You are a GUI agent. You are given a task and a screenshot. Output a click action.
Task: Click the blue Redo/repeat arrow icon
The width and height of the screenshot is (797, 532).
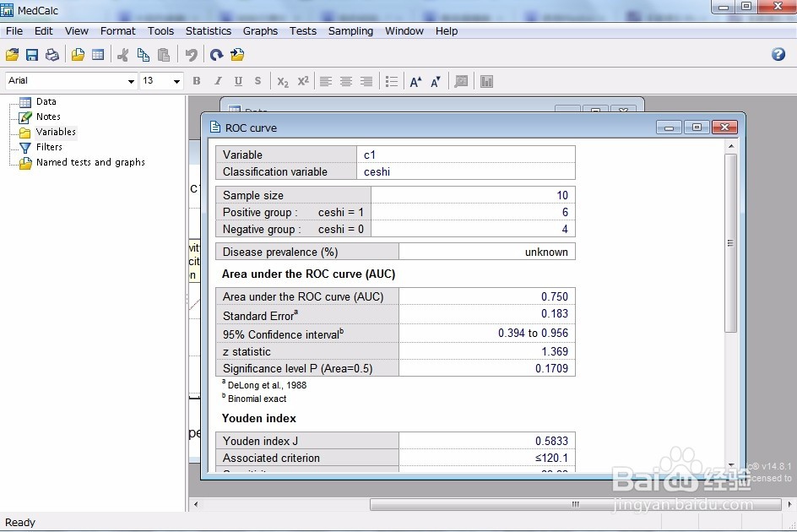coord(216,54)
